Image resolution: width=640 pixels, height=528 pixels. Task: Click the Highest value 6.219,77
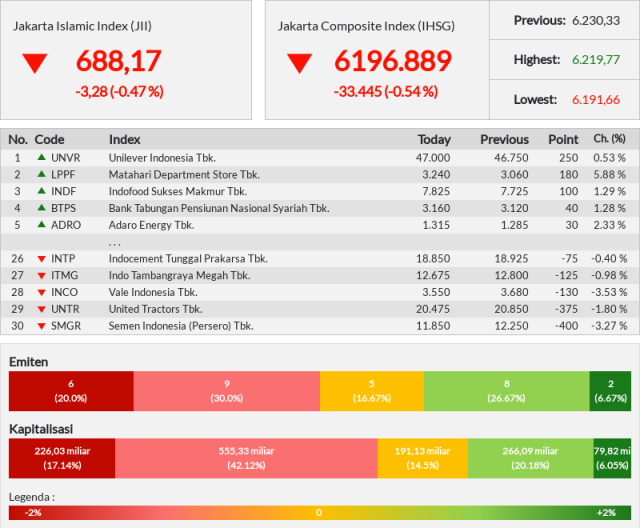[596, 60]
